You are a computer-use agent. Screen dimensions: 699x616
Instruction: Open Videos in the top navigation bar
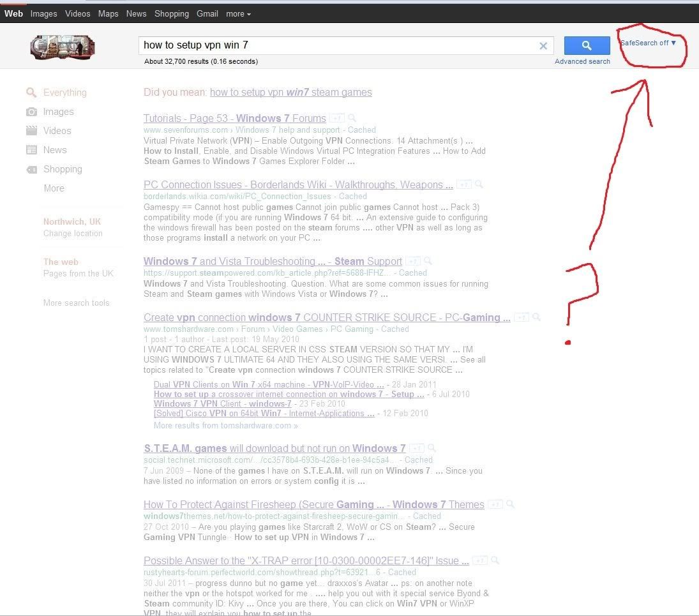(x=78, y=14)
